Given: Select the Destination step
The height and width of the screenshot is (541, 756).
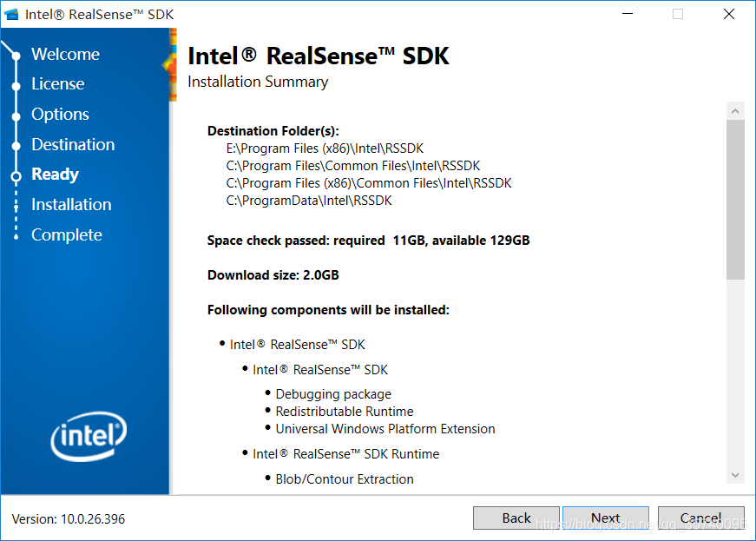Looking at the screenshot, I should (x=73, y=145).
